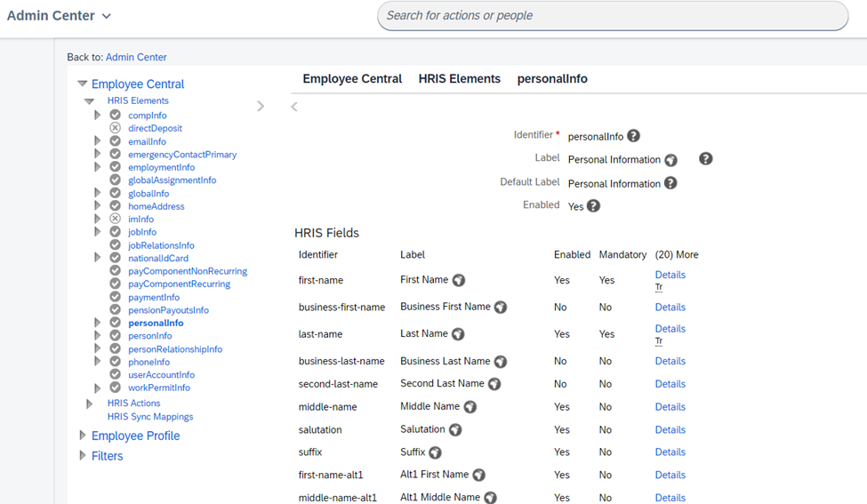Select HRIS Elements breadcrumb in header

click(460, 79)
